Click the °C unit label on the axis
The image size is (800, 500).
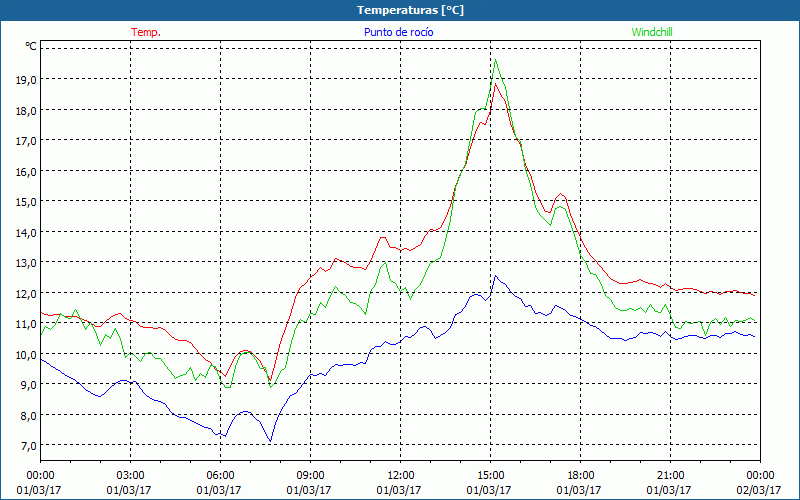point(31,46)
